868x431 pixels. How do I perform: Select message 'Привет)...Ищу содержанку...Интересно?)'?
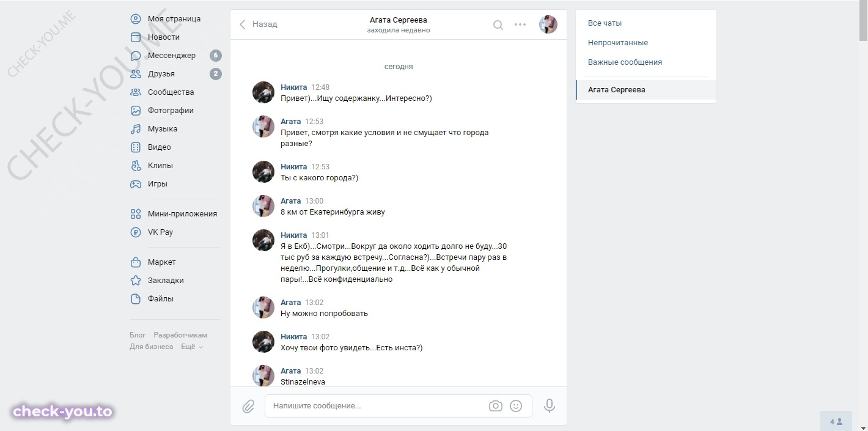tap(356, 98)
